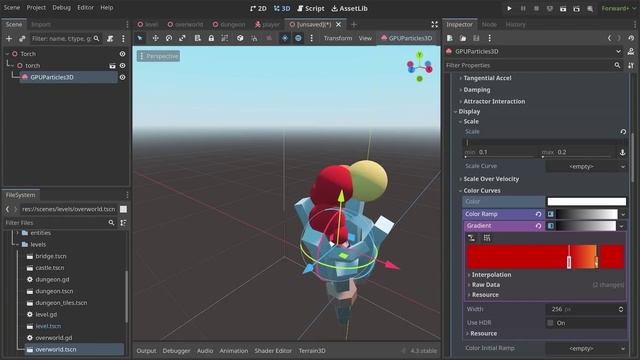
Task: Open the Scene menu
Action: coord(11,7)
